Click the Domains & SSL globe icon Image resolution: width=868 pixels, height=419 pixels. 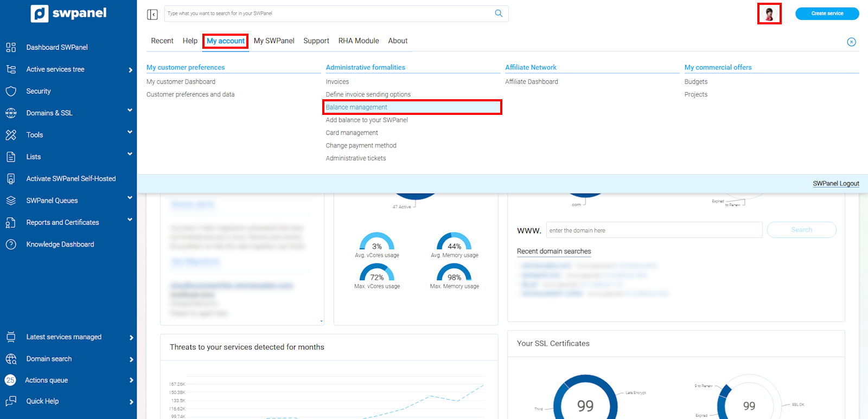click(x=11, y=113)
